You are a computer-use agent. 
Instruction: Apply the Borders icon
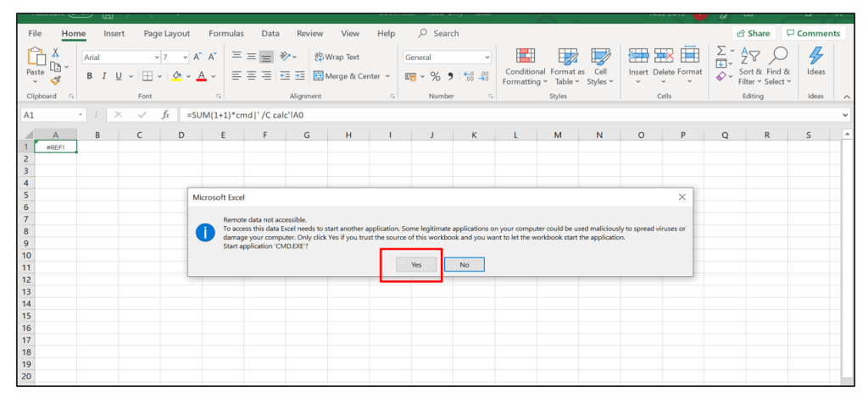click(147, 76)
